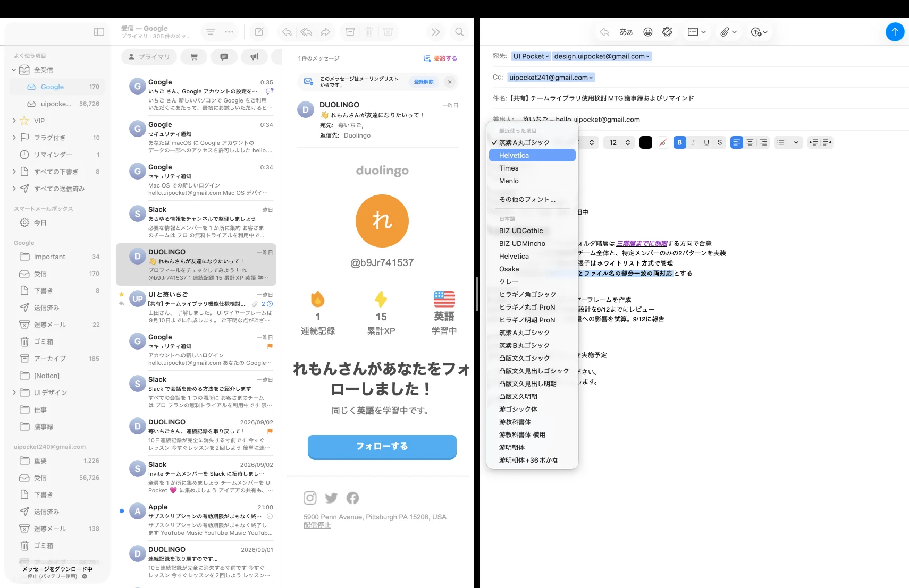Screen dimensions: 909x588
Task: Open Twitter link in Duolingo email
Action: [x=331, y=498]
